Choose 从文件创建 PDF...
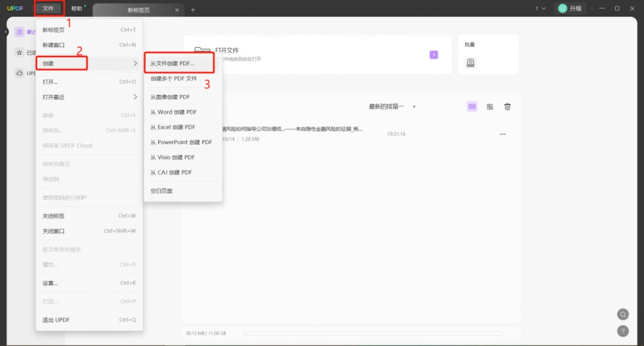This screenshot has width=644, height=346. coord(183,64)
